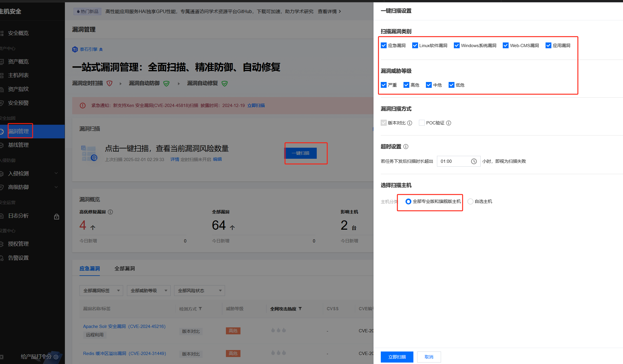
Task: Click the 全网攻击热度 filter funnel icon
Action: [300, 309]
